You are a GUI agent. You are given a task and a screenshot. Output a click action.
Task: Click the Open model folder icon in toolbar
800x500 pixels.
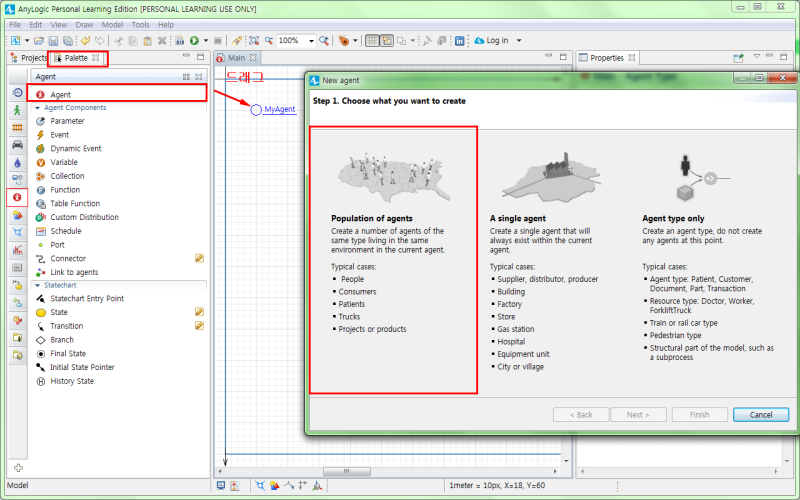(39, 40)
